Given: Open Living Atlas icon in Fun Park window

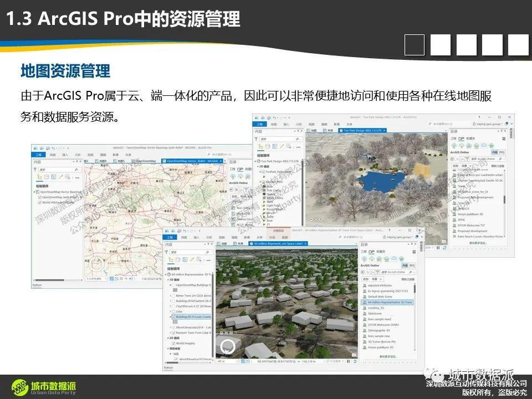Looking at the screenshot, I should (491, 146).
